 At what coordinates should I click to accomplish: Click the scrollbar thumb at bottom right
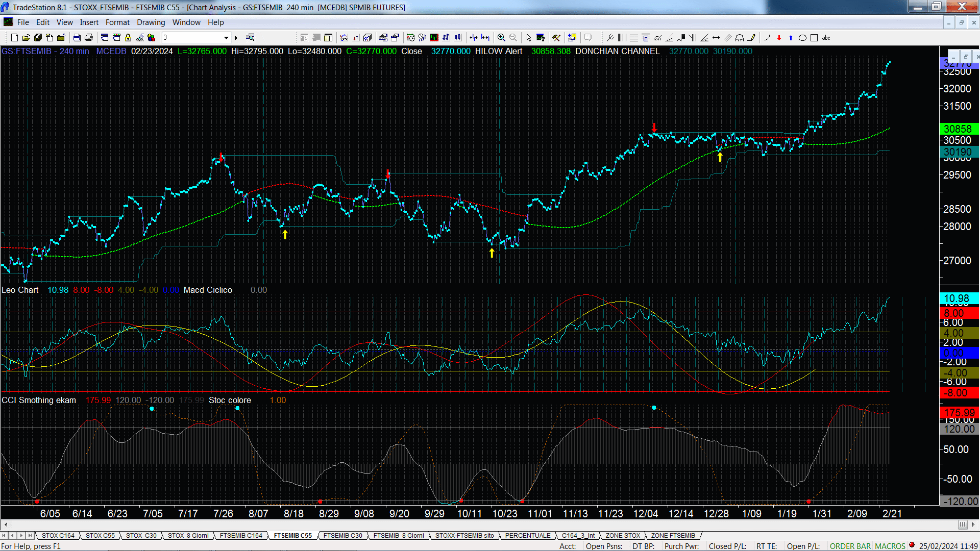(963, 524)
